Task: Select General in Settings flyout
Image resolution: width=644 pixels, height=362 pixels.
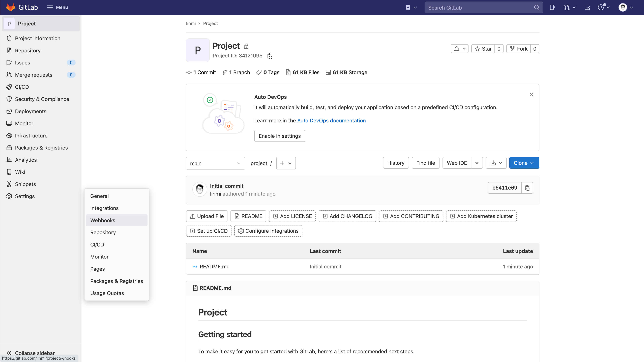Action: tap(116, 196)
